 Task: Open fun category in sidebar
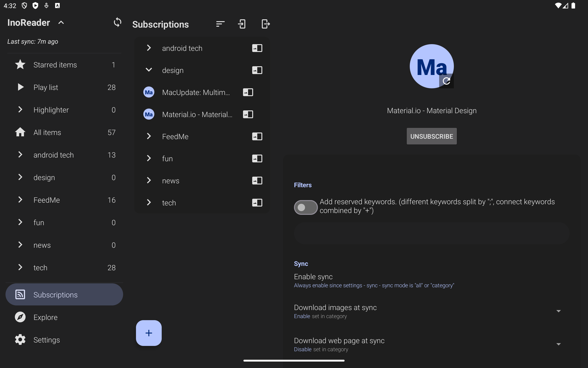coord(64,222)
